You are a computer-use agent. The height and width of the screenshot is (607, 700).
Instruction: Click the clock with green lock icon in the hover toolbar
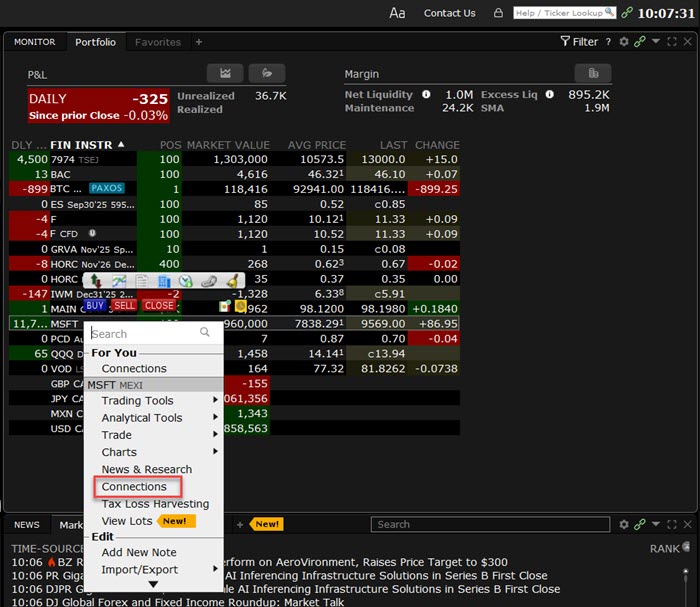(185, 281)
